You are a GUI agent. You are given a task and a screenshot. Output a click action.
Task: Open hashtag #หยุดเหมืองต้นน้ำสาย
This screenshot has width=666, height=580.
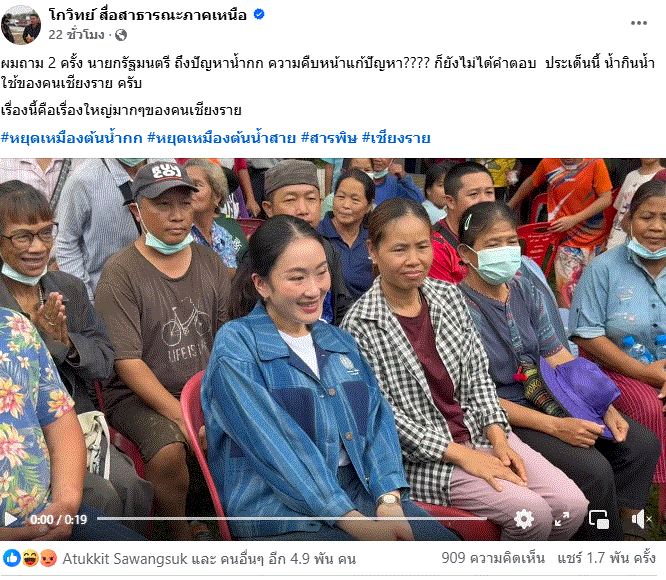tap(221, 138)
